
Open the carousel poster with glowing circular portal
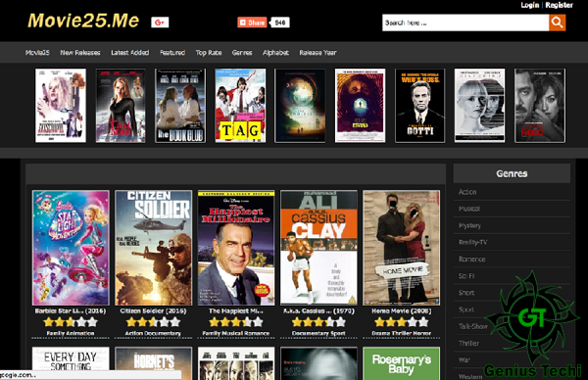[x=300, y=106]
